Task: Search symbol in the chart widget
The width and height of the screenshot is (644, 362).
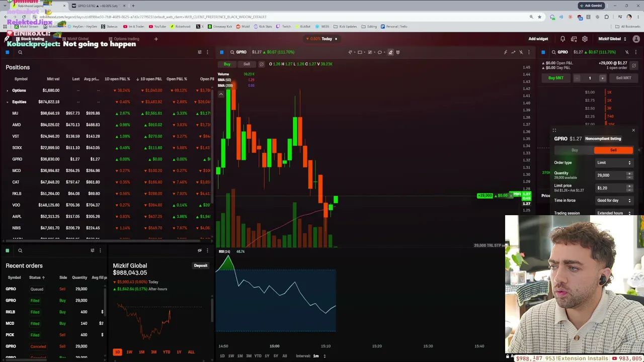Action: (x=232, y=52)
